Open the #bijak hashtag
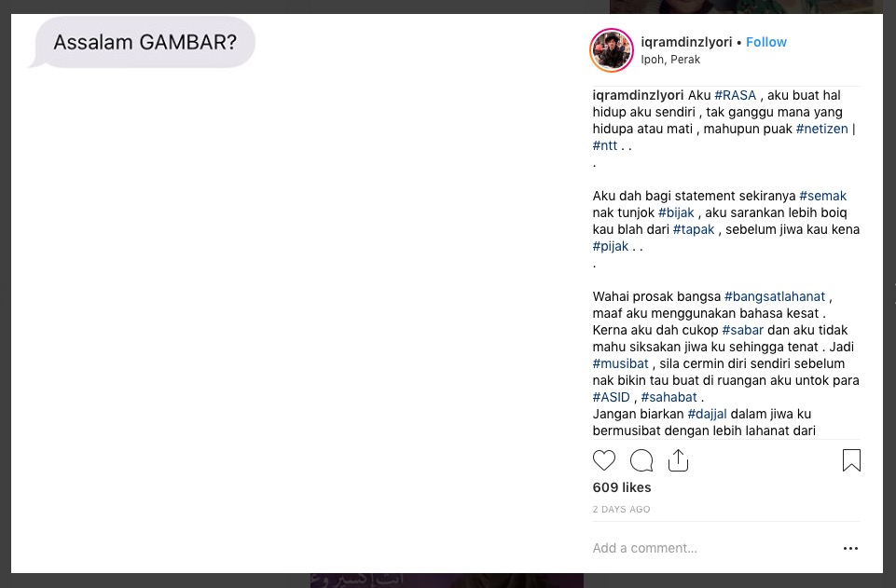 (676, 213)
